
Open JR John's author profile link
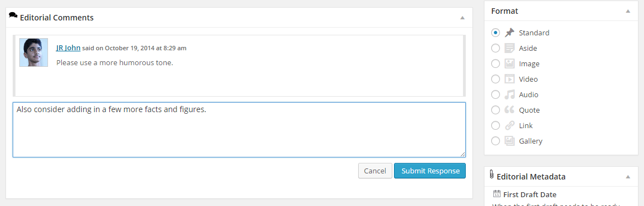pos(68,47)
